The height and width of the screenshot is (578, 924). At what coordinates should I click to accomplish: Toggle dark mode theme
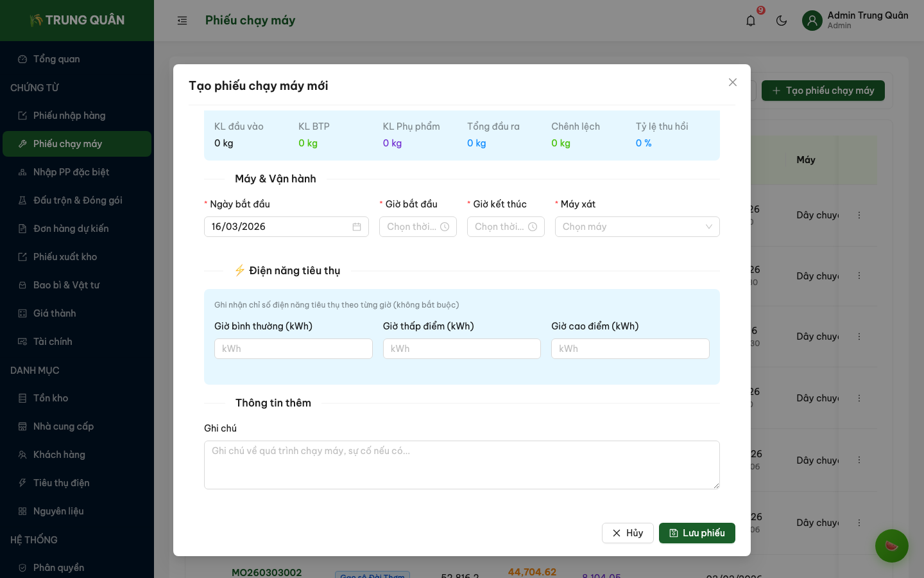782,21
